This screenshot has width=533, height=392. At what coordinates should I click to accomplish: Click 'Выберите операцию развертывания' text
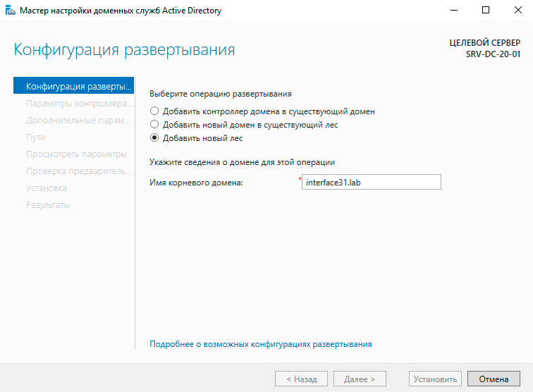click(x=221, y=94)
